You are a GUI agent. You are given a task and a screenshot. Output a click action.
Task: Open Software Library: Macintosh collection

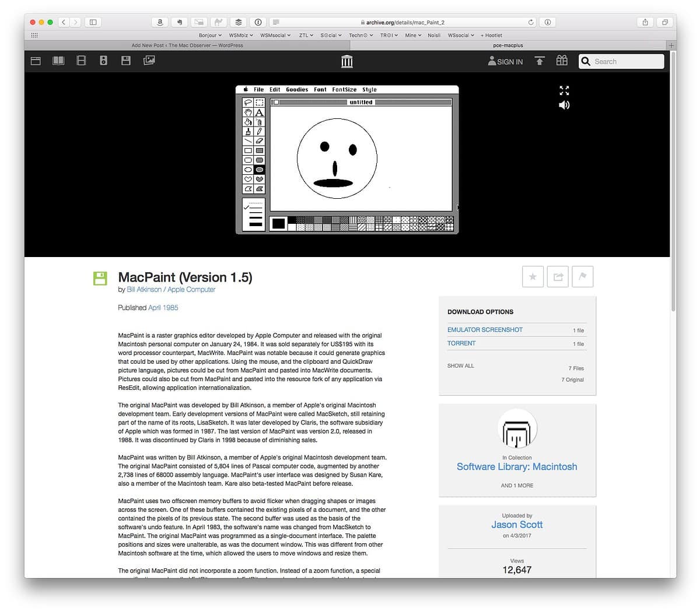pos(517,466)
